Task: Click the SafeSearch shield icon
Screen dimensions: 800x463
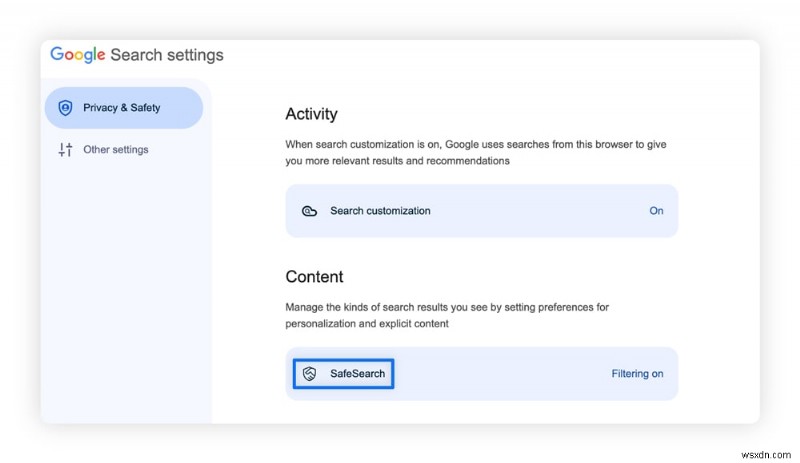Action: (309, 374)
